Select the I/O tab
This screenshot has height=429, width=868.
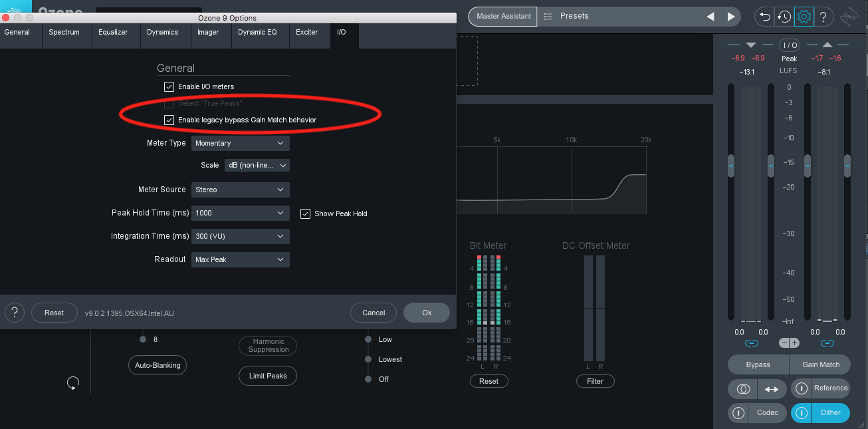tap(344, 36)
